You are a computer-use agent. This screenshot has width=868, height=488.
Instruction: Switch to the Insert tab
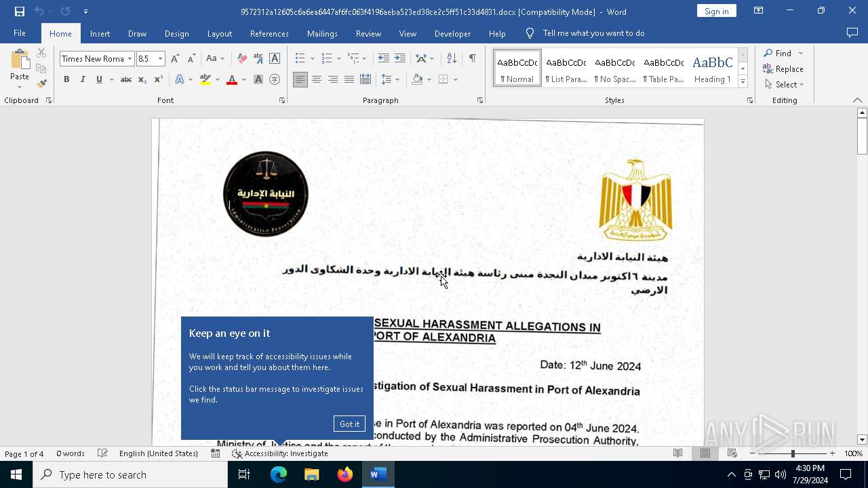pos(100,33)
